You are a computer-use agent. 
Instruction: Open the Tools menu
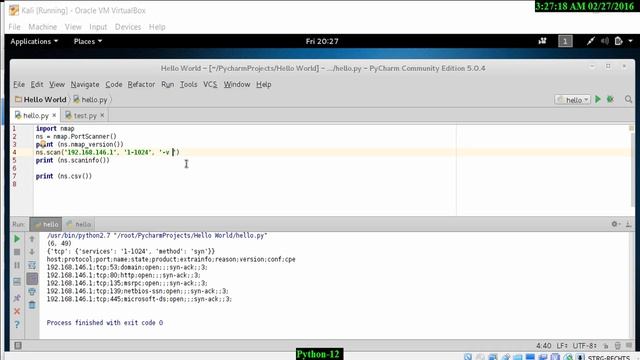[x=189, y=84]
